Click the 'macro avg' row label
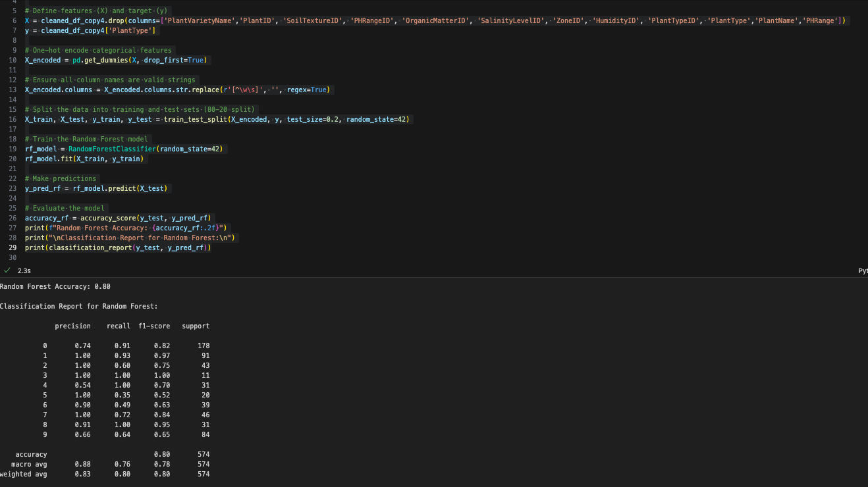Screen dimensions: 868x487 coord(30,464)
